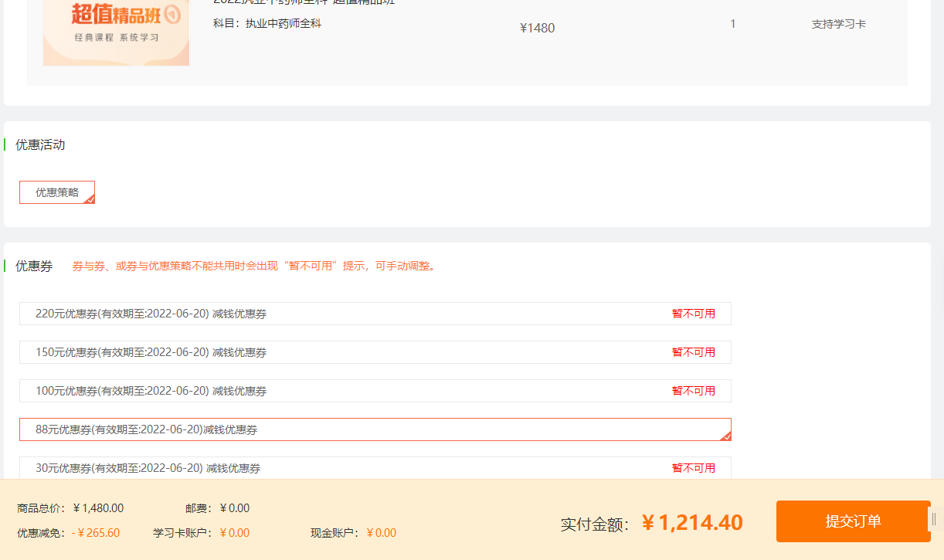
Task: Click the checkmark corner on 88元 coupon
Action: click(x=725, y=436)
